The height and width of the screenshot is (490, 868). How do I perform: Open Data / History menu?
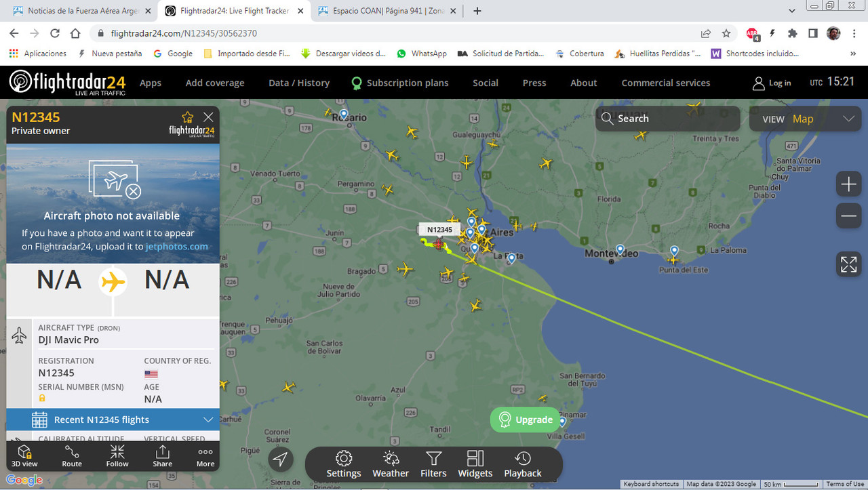299,83
